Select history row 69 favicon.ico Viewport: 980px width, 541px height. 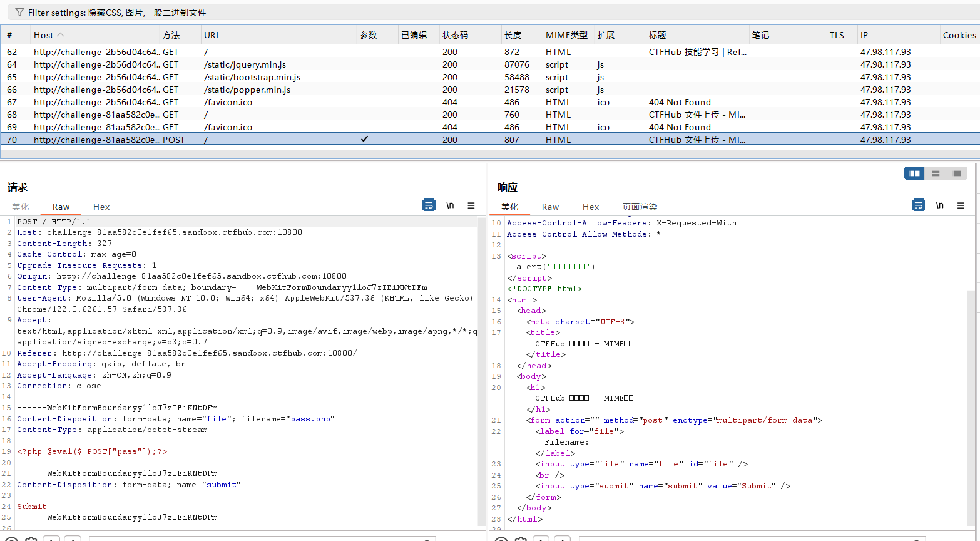pos(490,127)
